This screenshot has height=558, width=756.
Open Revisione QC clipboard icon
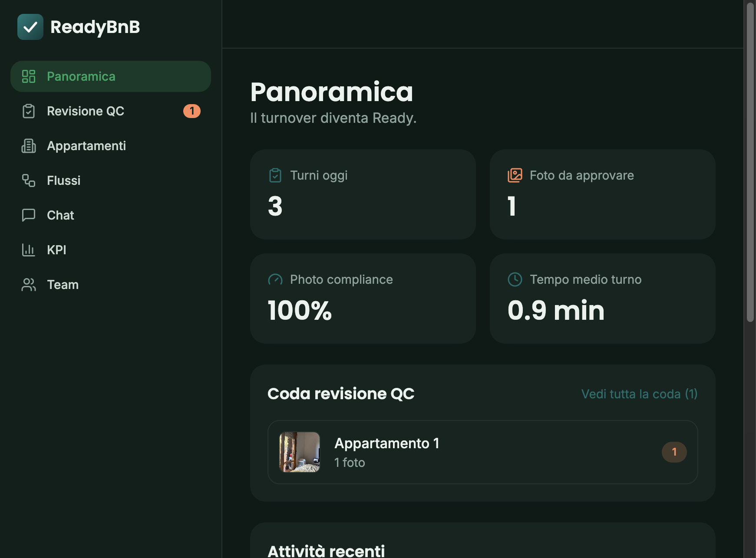click(x=29, y=111)
